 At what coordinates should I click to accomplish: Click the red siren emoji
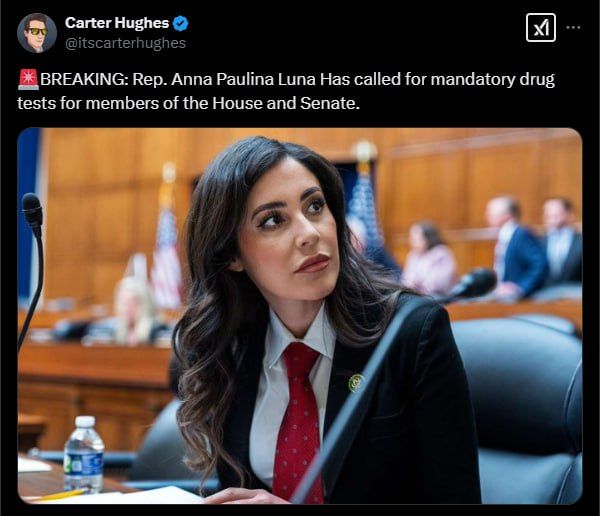28,80
